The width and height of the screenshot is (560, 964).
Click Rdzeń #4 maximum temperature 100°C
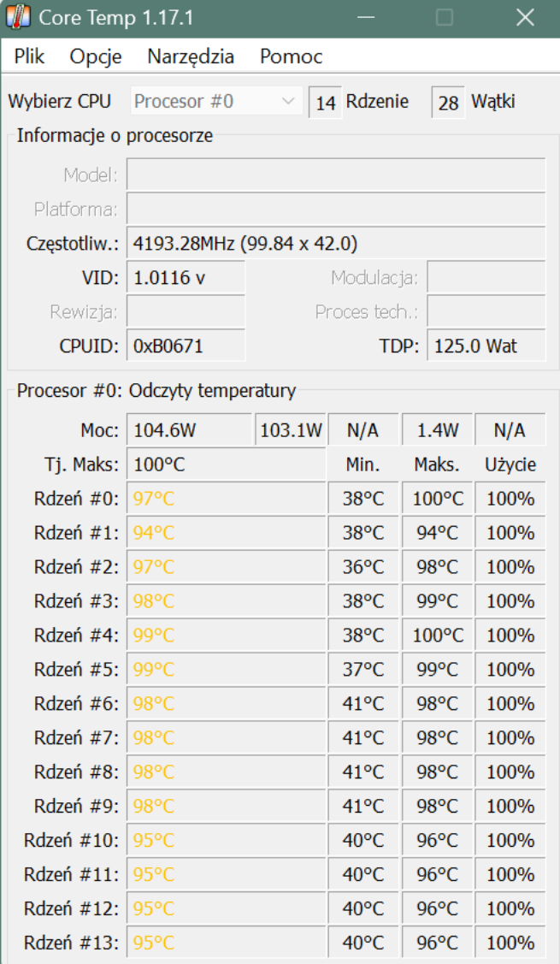[x=438, y=635]
